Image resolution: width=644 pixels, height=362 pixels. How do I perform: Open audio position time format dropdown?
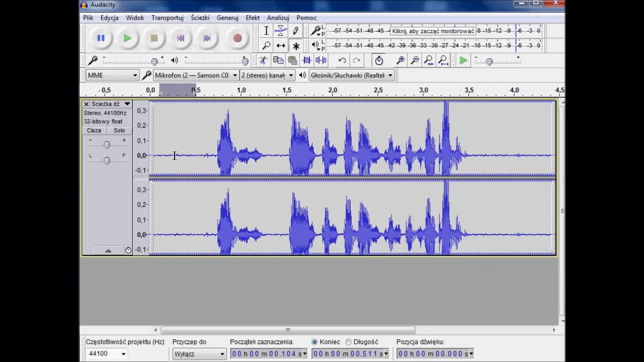[471, 354]
